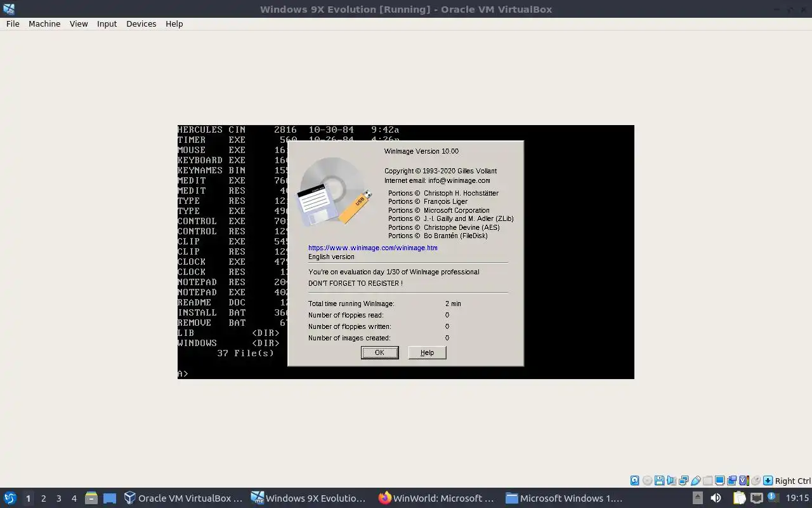Open the file manager launcher in taskbar
812x508 pixels.
point(91,498)
